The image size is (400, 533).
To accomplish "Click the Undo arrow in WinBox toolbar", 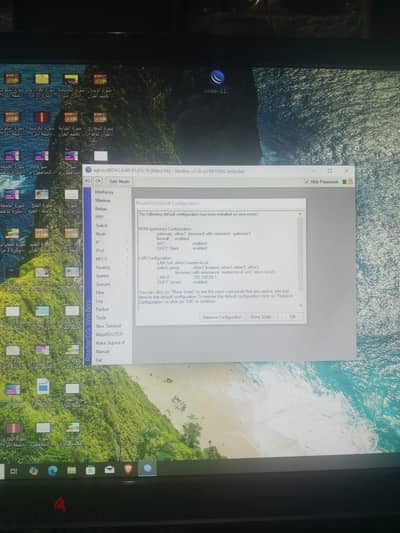I will 88,181.
